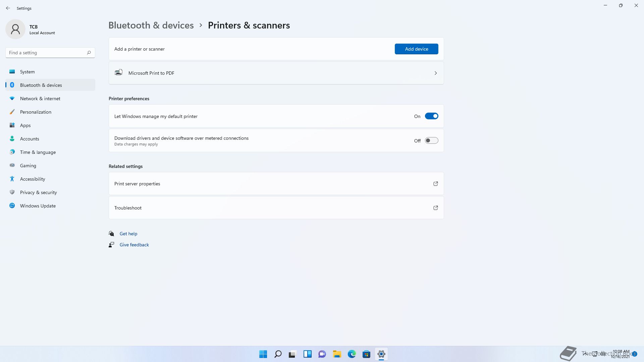
Task: Click the Printer preferences heading text
Action: click(x=129, y=99)
